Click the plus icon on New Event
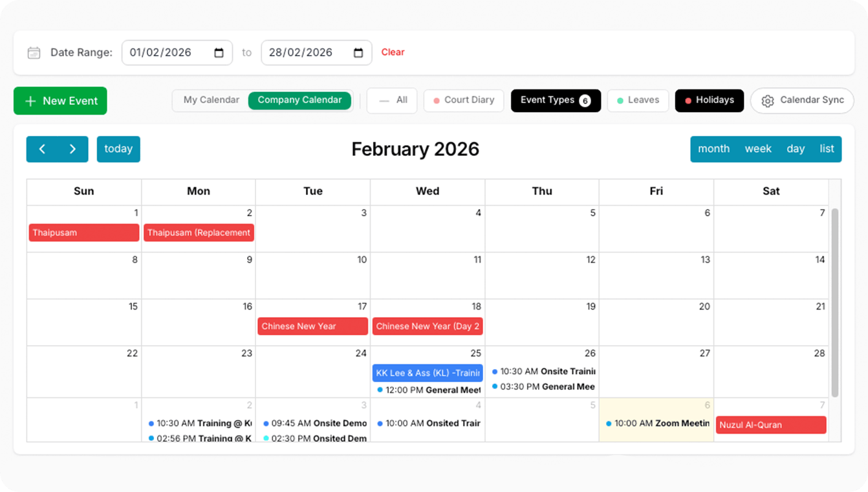This screenshot has width=868, height=492. pos(30,101)
